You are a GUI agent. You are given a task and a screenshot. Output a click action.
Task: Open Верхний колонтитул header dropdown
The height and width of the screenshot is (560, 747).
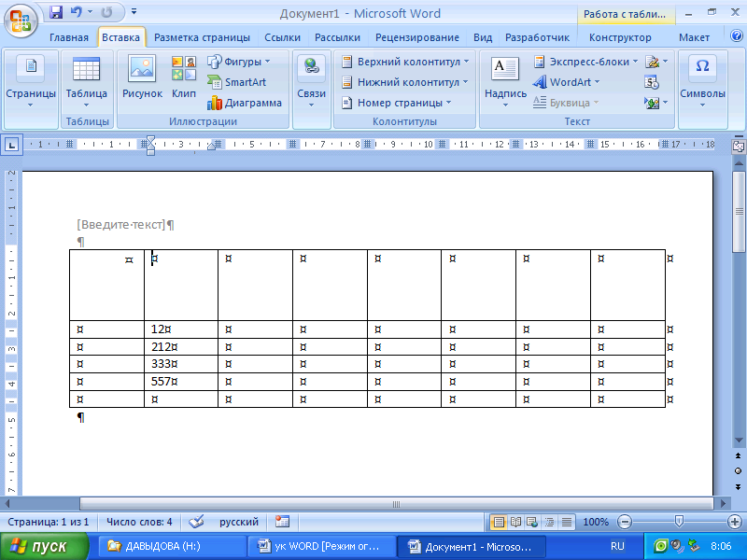pos(405,62)
